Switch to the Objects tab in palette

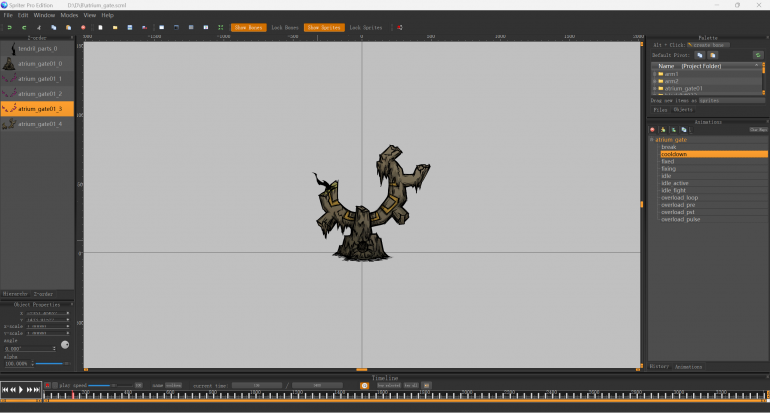click(x=683, y=110)
